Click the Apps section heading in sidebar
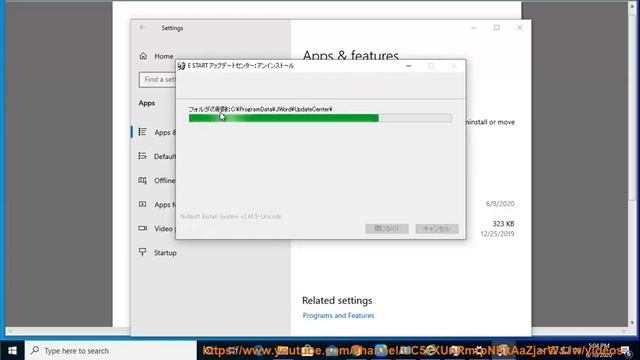Image resolution: width=640 pixels, height=360 pixels. (147, 103)
